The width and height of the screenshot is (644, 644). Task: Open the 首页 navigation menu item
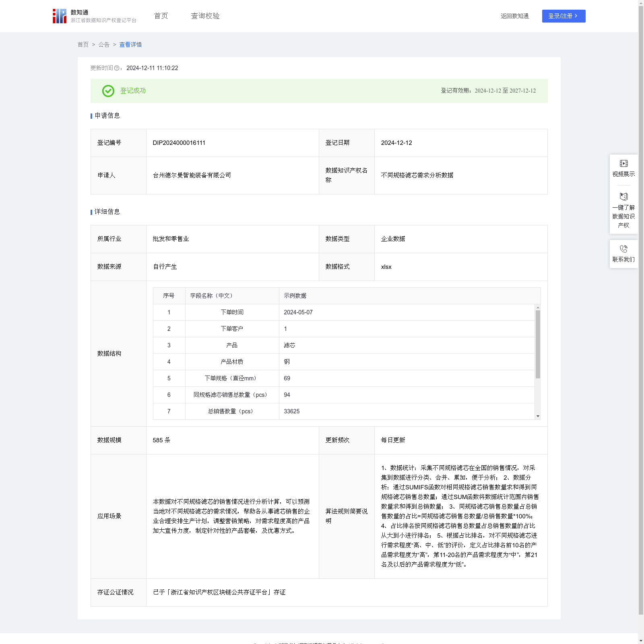(x=161, y=16)
